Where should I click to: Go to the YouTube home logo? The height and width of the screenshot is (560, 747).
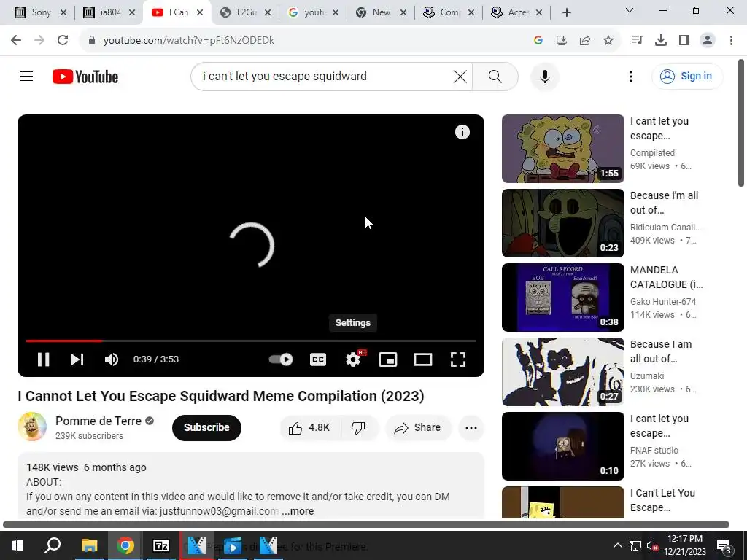click(x=85, y=77)
